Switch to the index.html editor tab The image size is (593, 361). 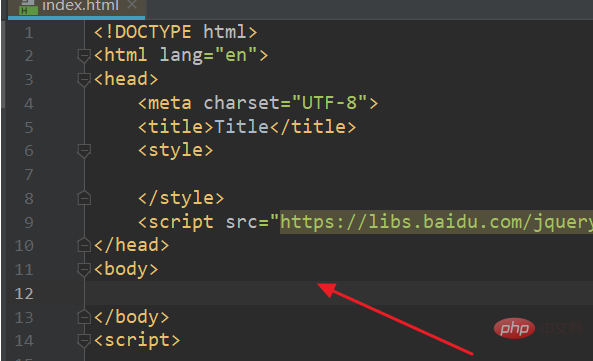tap(76, 7)
